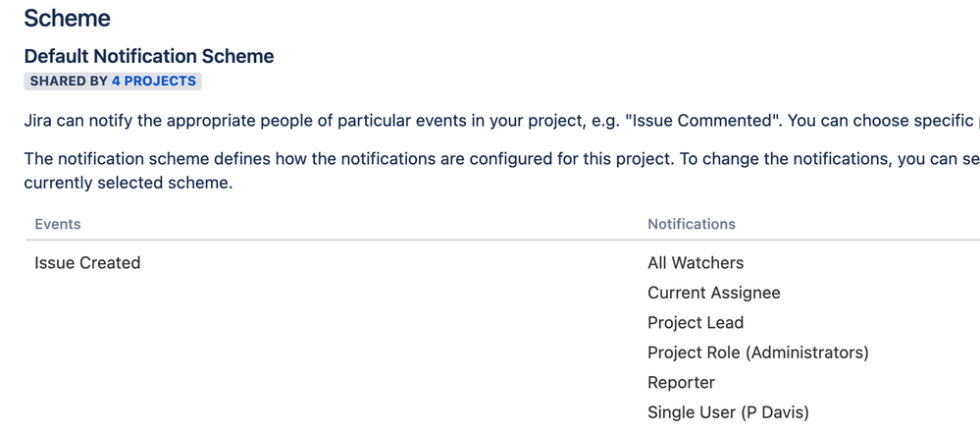Image resolution: width=980 pixels, height=433 pixels.
Task: Click the "currently selected scheme." line
Action: 129,185
